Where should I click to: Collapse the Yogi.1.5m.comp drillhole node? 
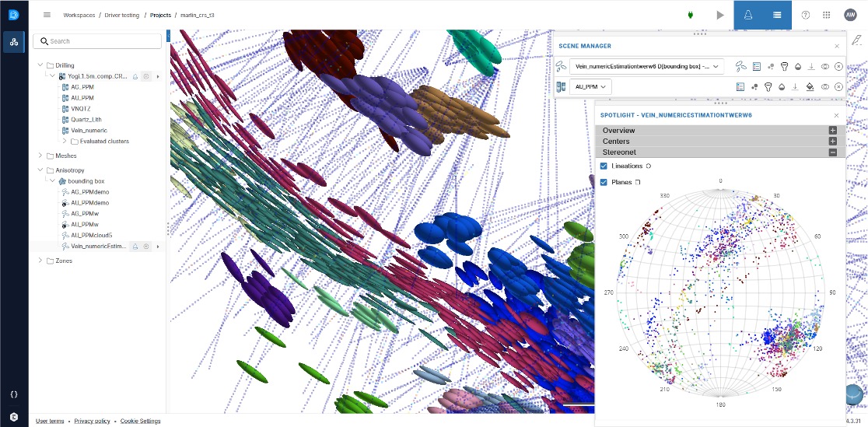click(52, 76)
